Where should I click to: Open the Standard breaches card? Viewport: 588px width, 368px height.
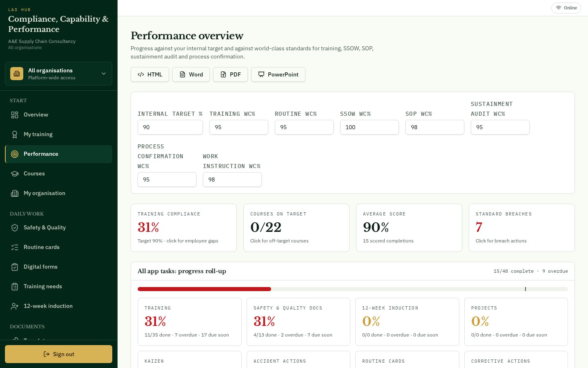pyautogui.click(x=522, y=228)
